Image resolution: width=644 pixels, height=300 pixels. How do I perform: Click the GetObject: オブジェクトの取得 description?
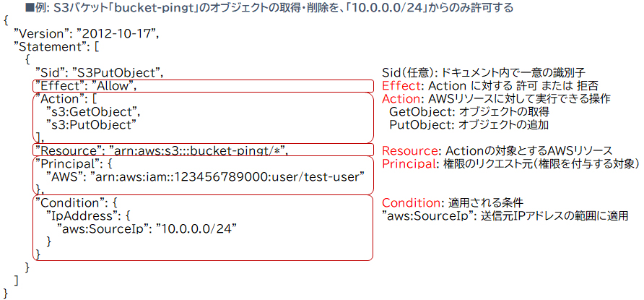tap(469, 111)
